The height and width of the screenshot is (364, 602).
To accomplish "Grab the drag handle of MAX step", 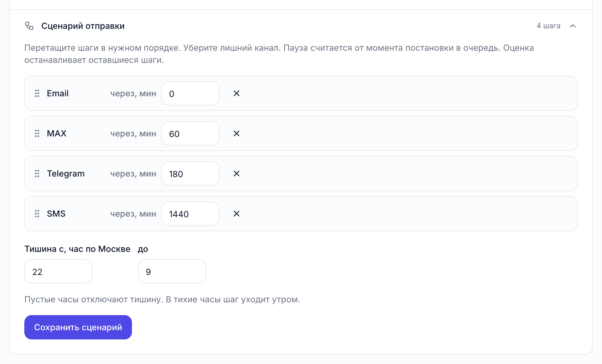I will (37, 133).
